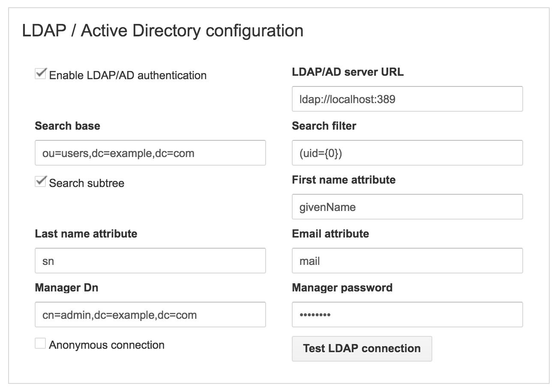Click the Anonymous connection label text
The height and width of the screenshot is (392, 557).
point(107,345)
